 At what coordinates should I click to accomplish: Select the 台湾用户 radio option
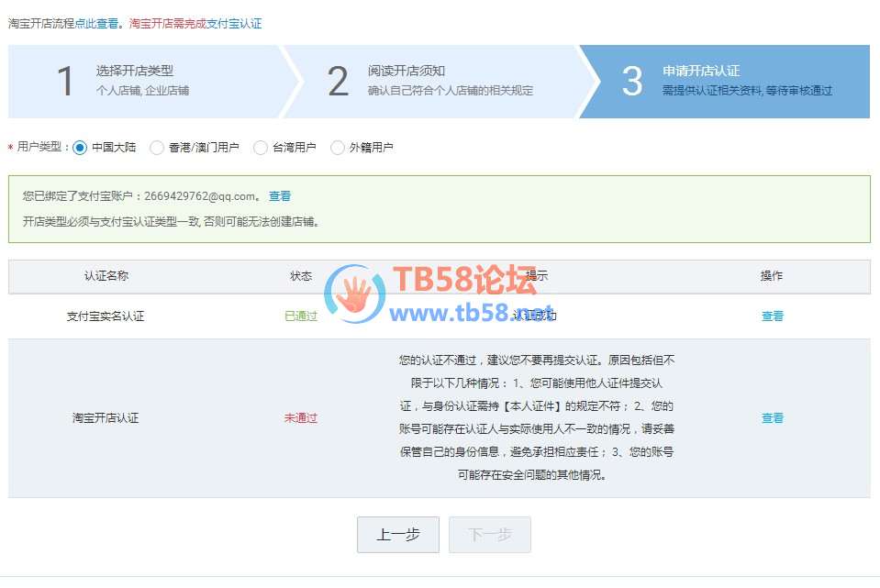coord(261,148)
